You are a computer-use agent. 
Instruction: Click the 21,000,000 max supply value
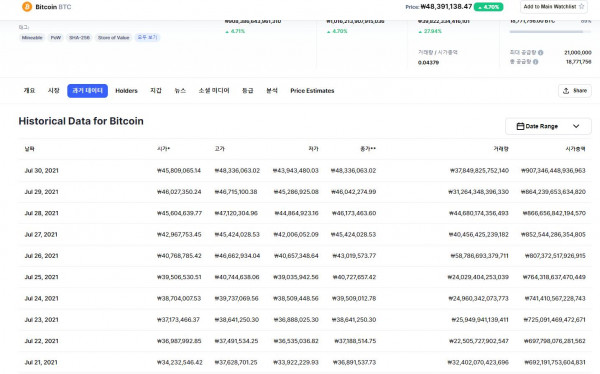[578, 52]
